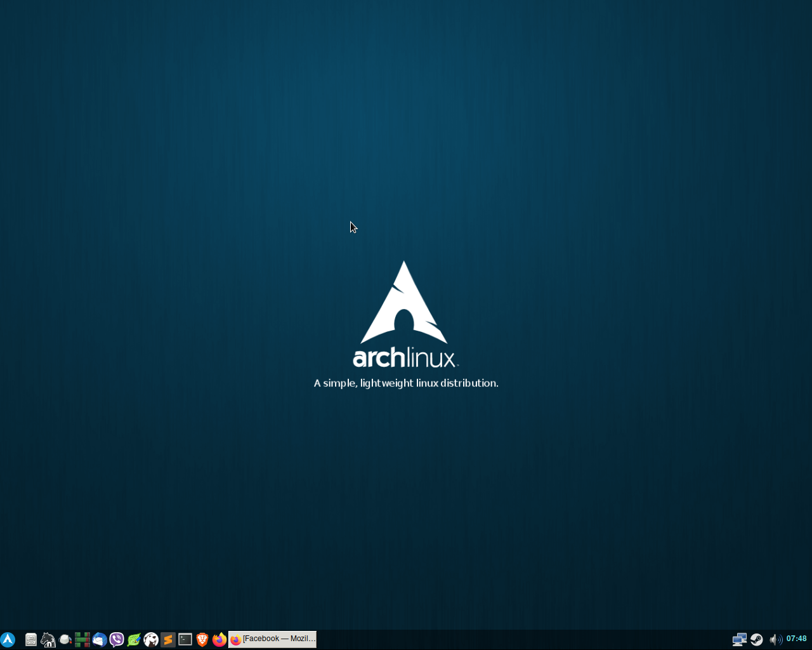Launch the grey disk utility icon

(65, 639)
